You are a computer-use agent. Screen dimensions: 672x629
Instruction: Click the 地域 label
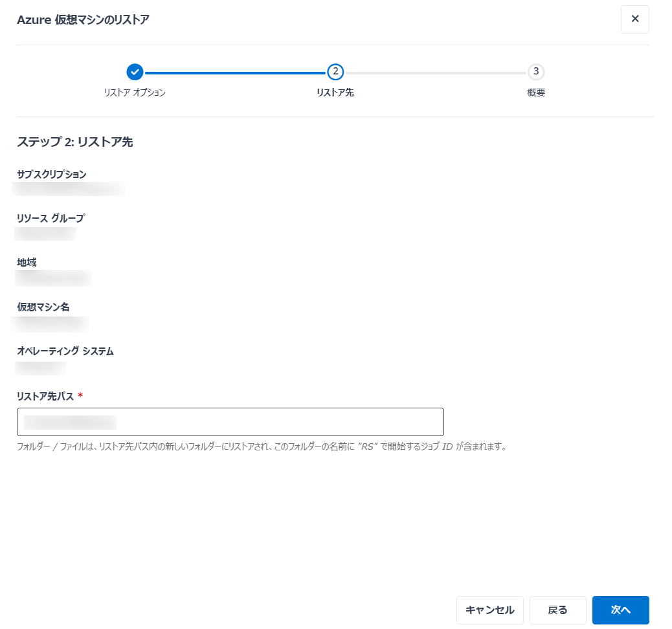pyautogui.click(x=27, y=262)
